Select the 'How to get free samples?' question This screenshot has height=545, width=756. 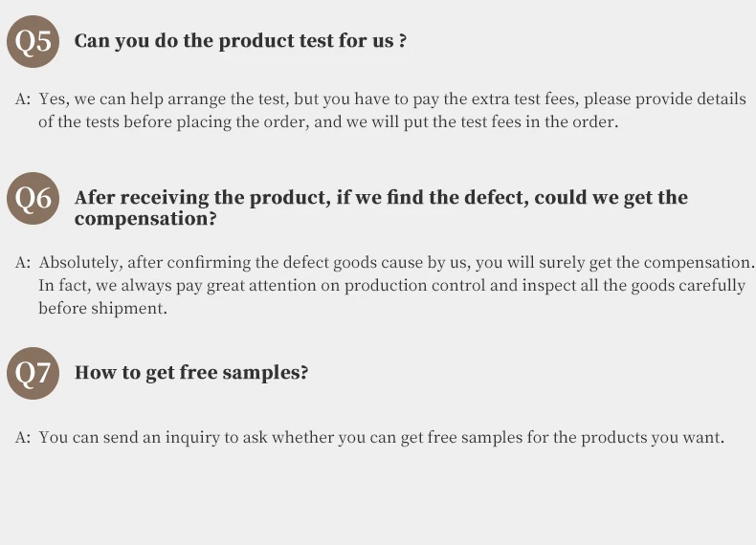click(191, 373)
